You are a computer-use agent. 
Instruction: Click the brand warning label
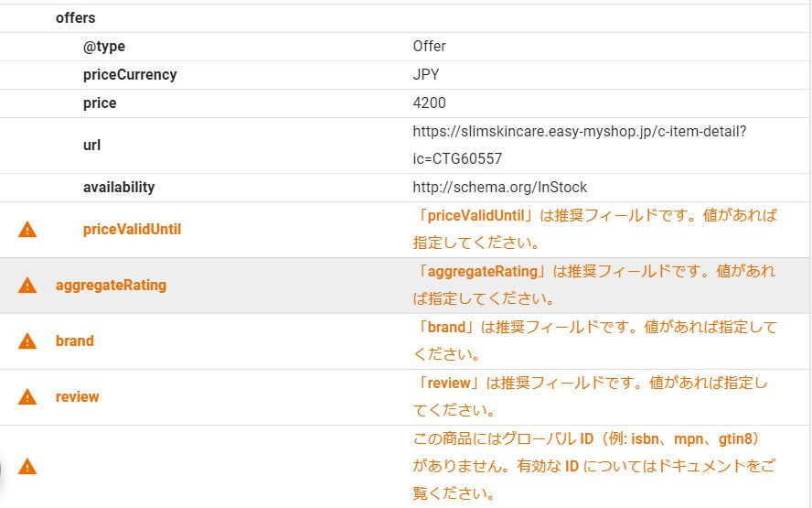click(x=74, y=341)
